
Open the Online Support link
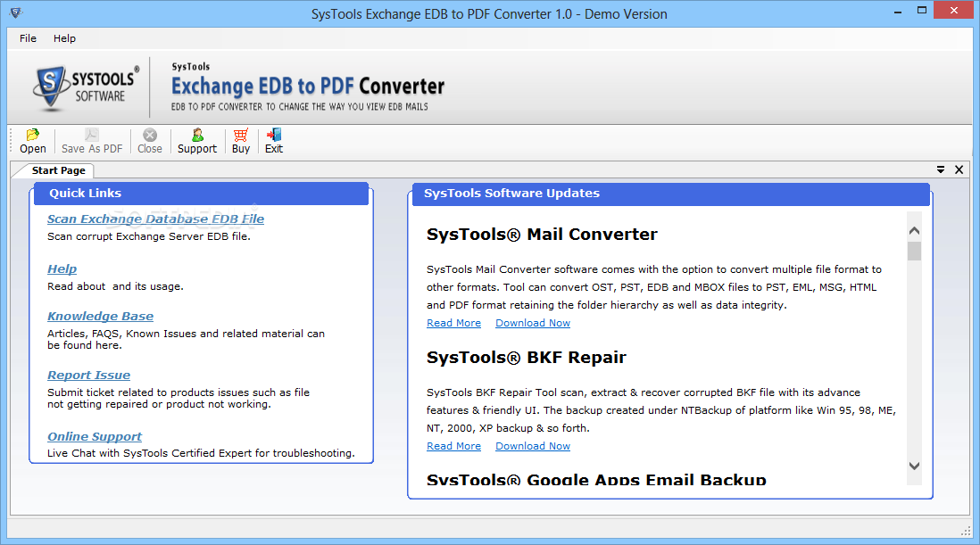point(95,437)
